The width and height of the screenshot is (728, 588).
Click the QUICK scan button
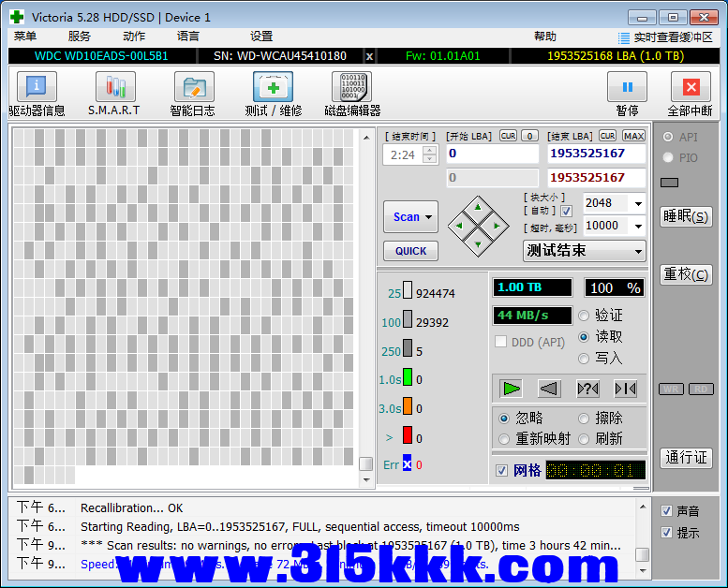click(x=410, y=251)
